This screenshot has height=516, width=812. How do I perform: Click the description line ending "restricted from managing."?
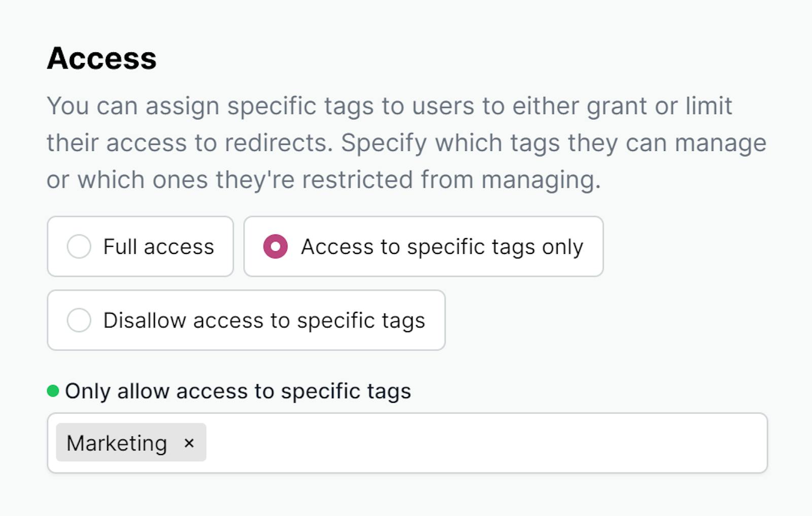pos(323,180)
